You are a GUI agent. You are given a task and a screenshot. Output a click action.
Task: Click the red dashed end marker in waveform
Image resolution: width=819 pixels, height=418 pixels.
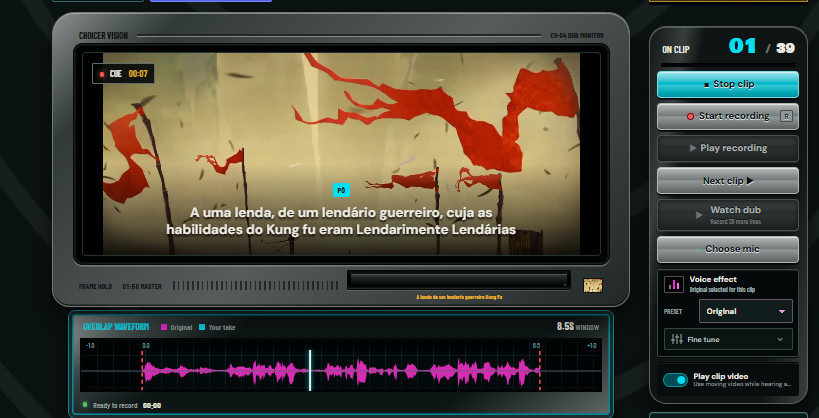539,370
